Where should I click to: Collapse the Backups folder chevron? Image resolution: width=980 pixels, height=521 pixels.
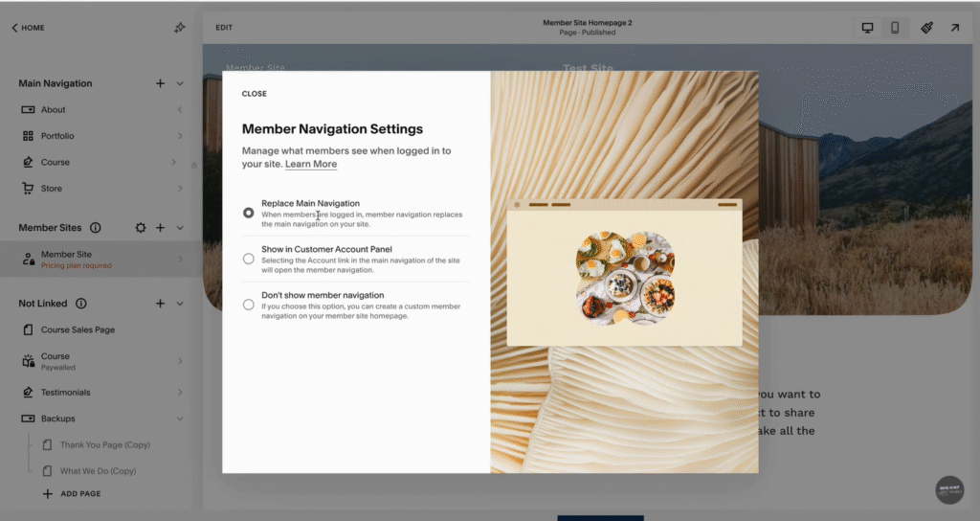[x=180, y=419]
